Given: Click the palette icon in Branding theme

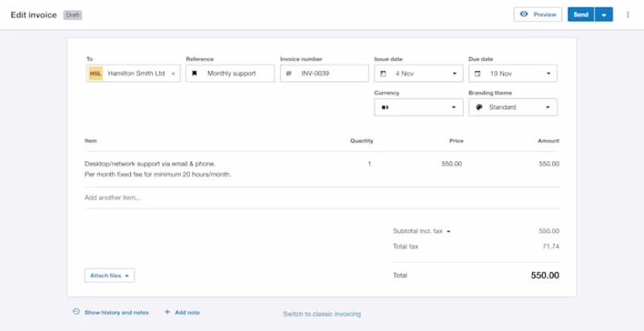Looking at the screenshot, I should coord(477,107).
